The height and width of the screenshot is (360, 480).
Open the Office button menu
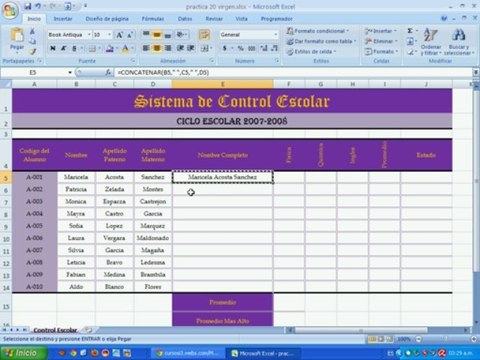point(10,10)
